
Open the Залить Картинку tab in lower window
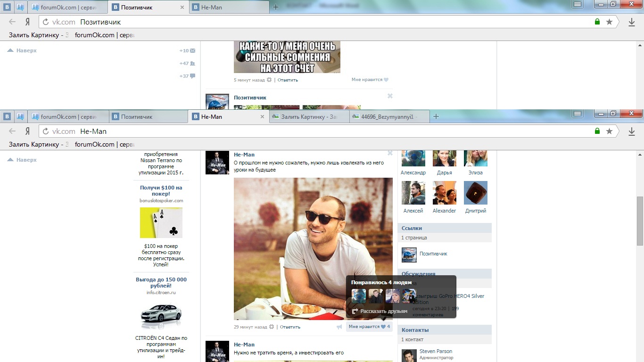pos(309,117)
